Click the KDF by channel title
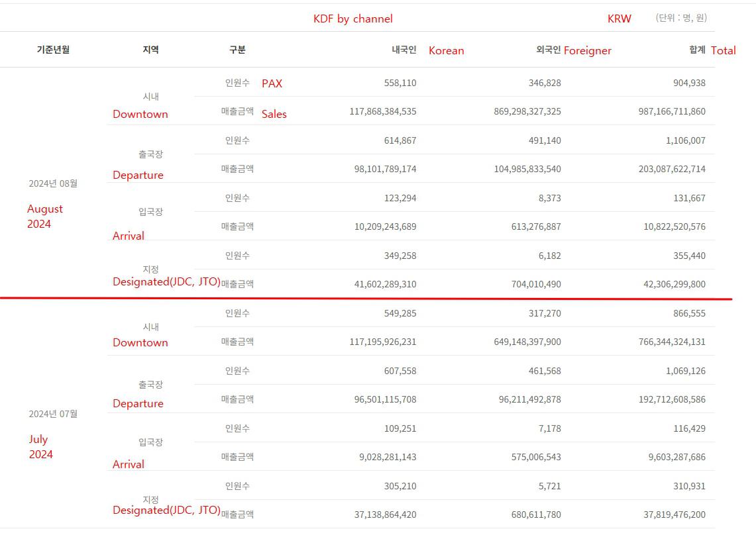The height and width of the screenshot is (535, 756). click(x=353, y=19)
